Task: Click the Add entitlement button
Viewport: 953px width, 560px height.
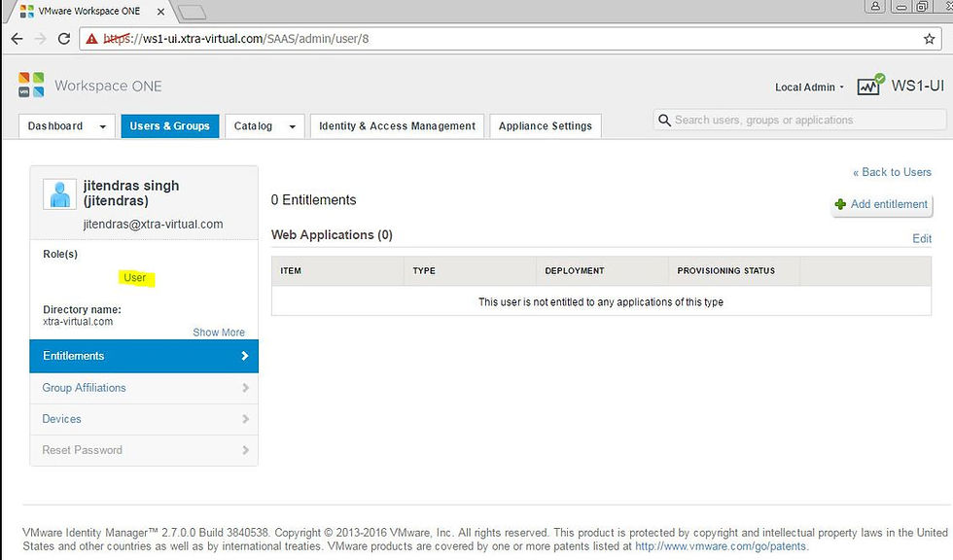Action: coord(882,205)
